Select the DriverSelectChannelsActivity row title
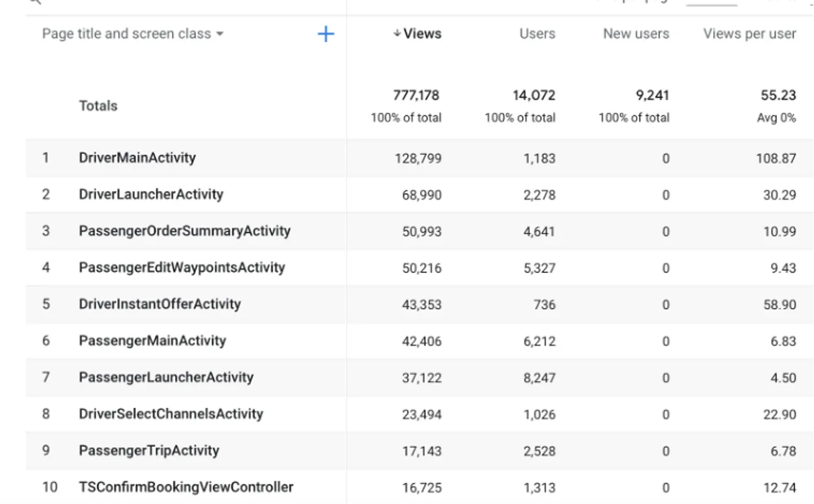814x504 pixels. click(171, 414)
